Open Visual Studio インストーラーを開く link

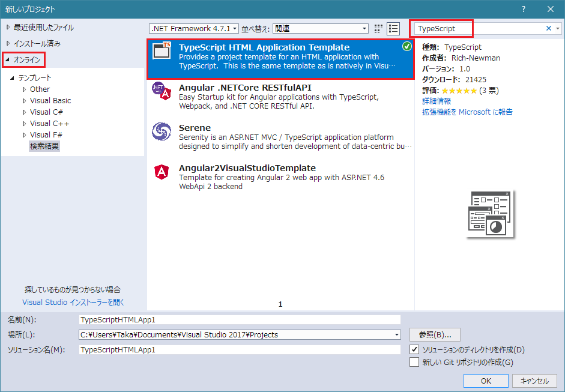click(73, 303)
